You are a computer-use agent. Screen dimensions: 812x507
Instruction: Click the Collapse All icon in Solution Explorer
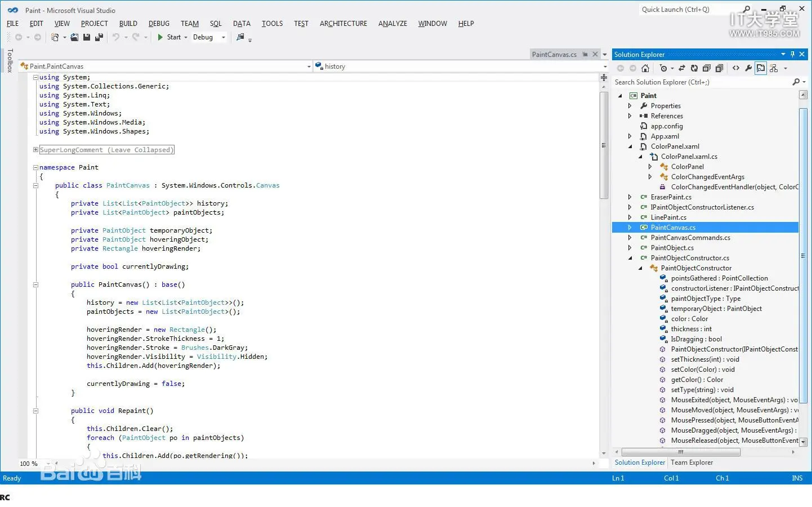pyautogui.click(x=706, y=68)
